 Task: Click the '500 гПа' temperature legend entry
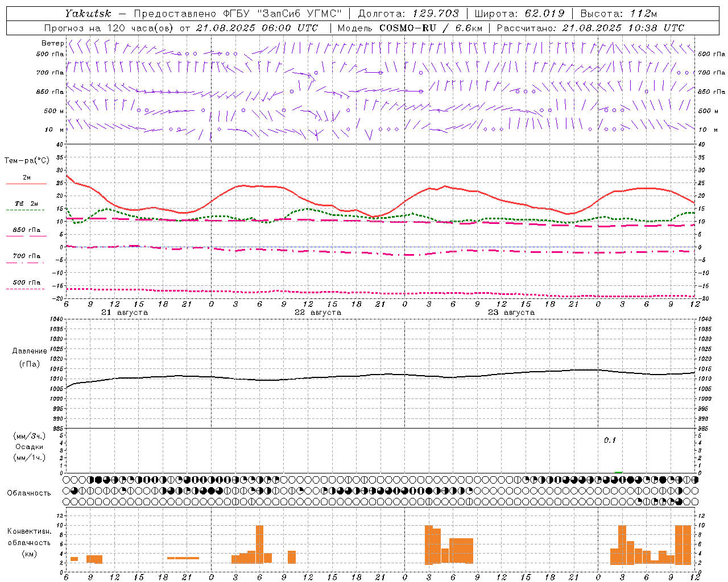(x=27, y=282)
